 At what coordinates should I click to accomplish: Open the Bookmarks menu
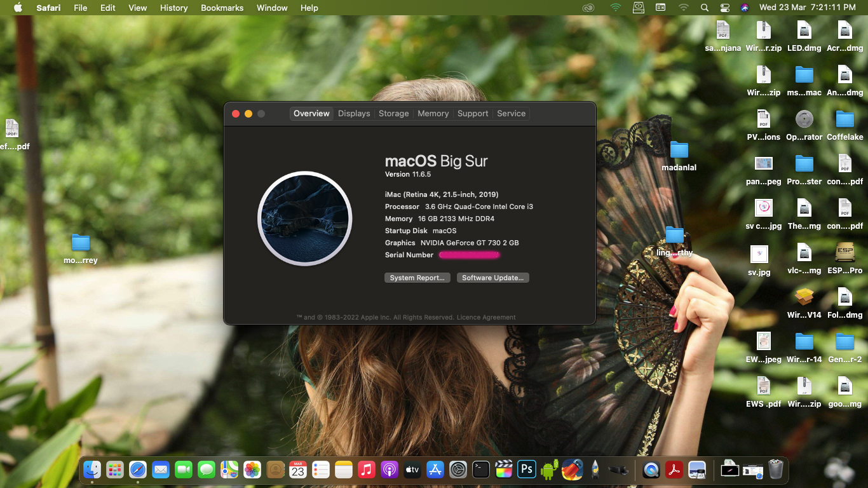(222, 8)
